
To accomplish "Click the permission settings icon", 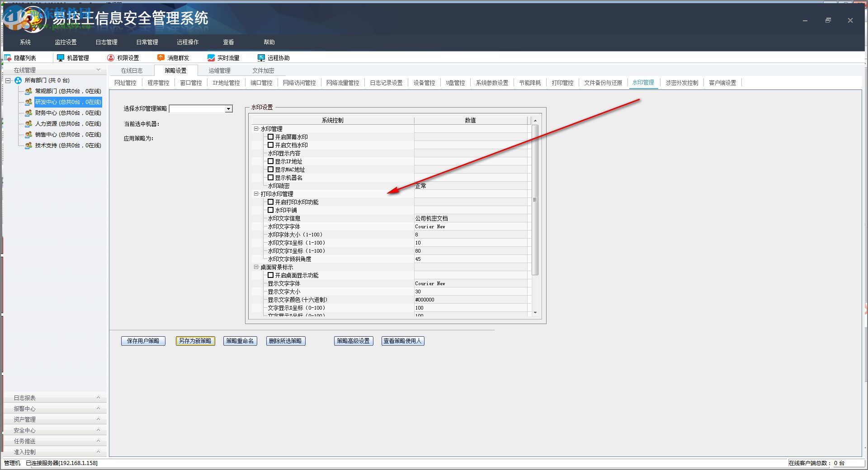I will [x=111, y=58].
